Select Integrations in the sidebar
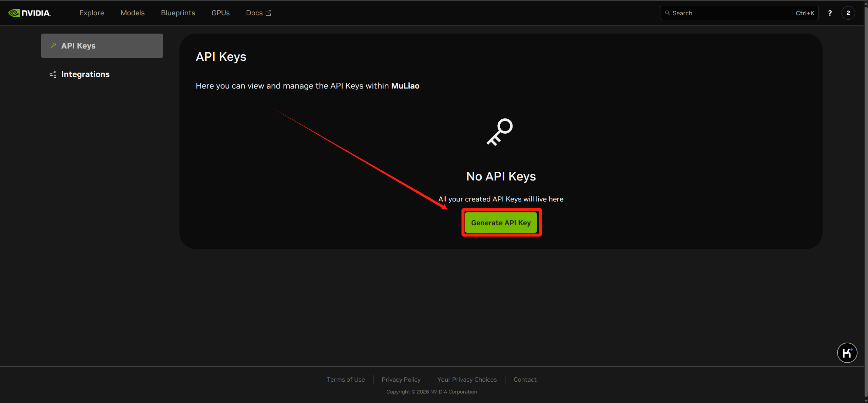The image size is (868, 403). (x=85, y=74)
